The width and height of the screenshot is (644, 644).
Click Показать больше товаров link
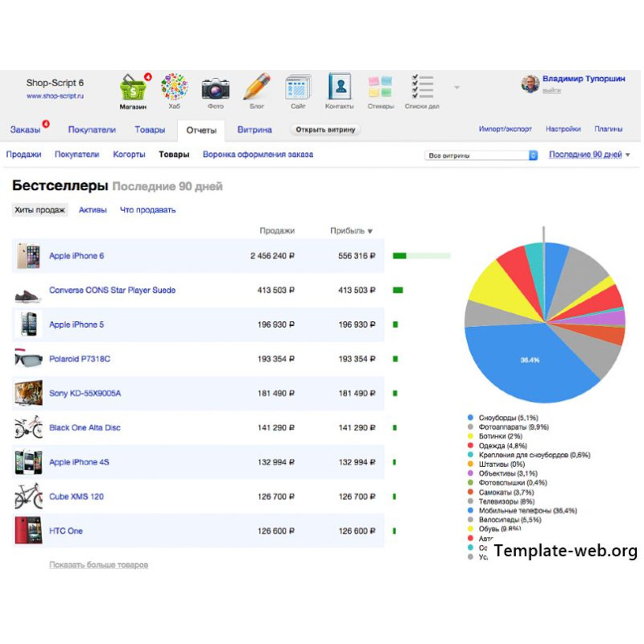(x=98, y=565)
